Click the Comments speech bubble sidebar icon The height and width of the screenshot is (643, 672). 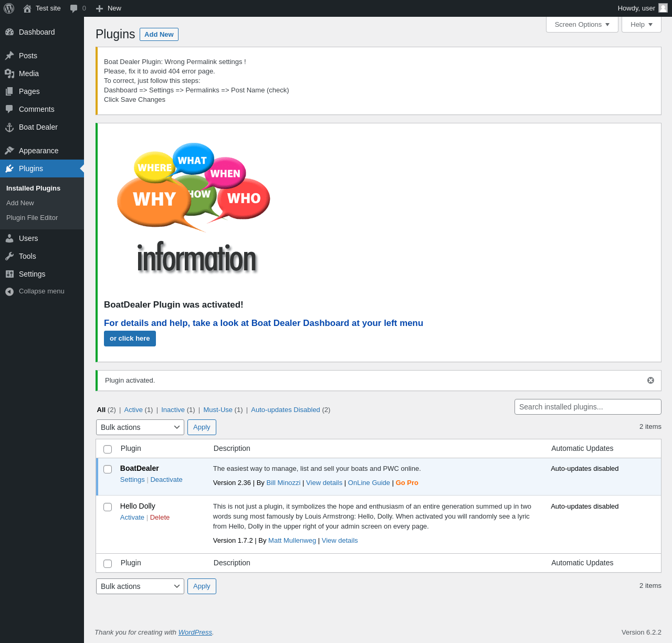(9, 109)
